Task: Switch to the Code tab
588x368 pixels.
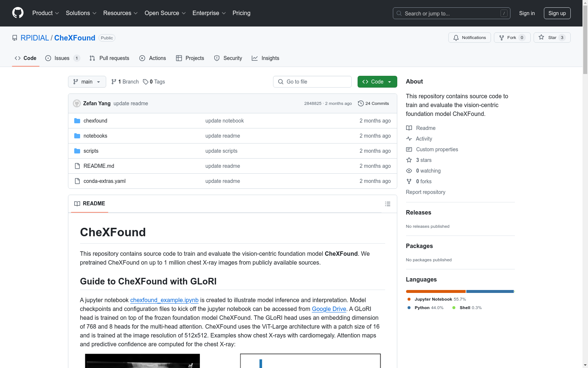Action: [x=26, y=58]
